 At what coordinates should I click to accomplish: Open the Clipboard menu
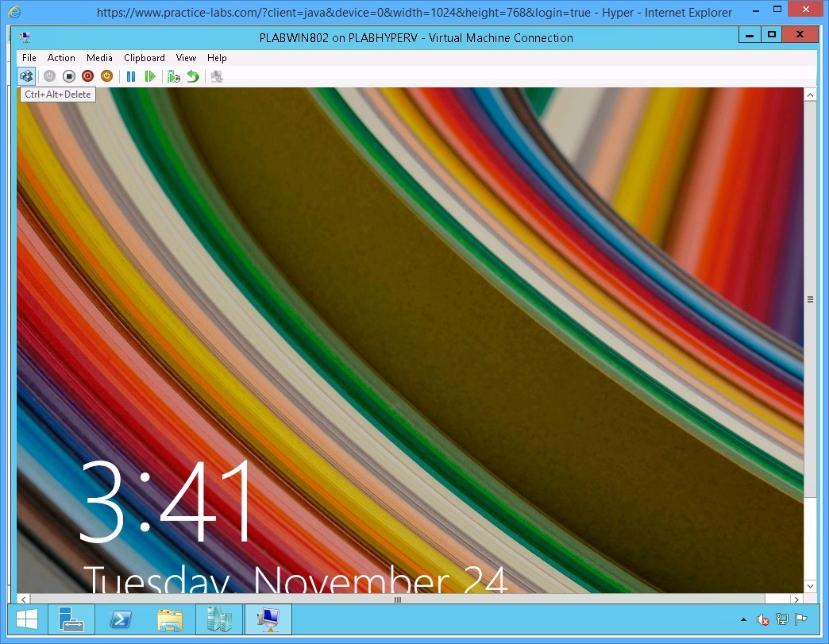[144, 57]
